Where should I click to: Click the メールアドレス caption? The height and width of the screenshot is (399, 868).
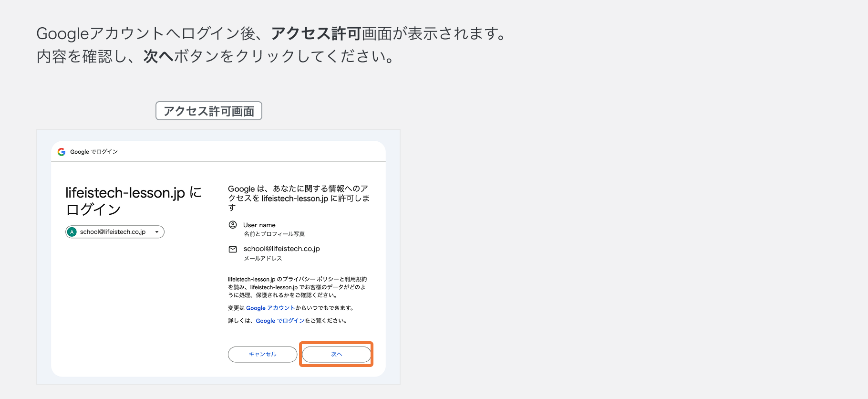click(263, 258)
